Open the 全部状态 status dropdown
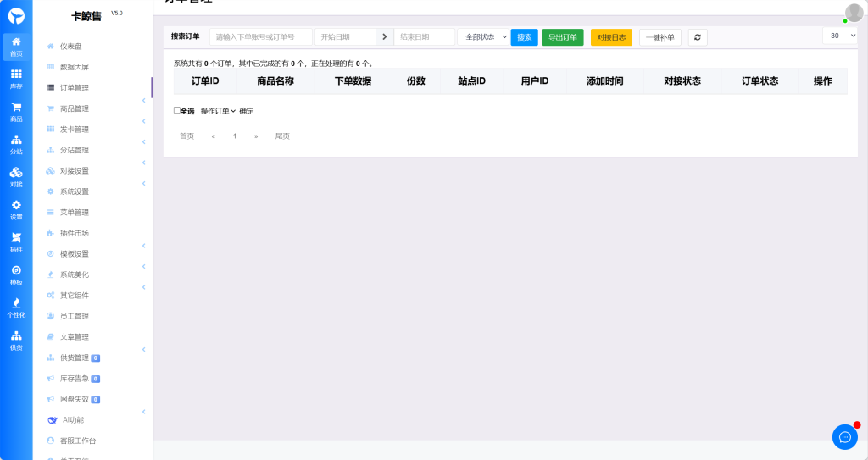 482,37
